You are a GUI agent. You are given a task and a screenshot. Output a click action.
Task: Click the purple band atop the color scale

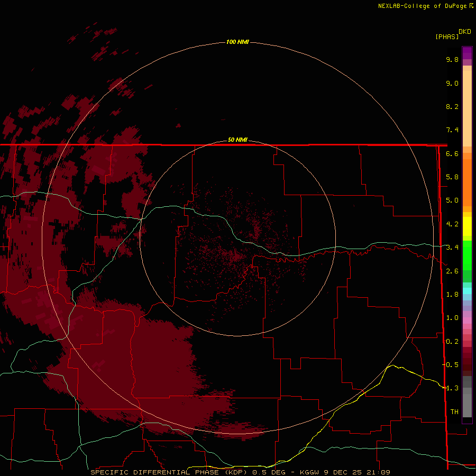click(x=467, y=53)
